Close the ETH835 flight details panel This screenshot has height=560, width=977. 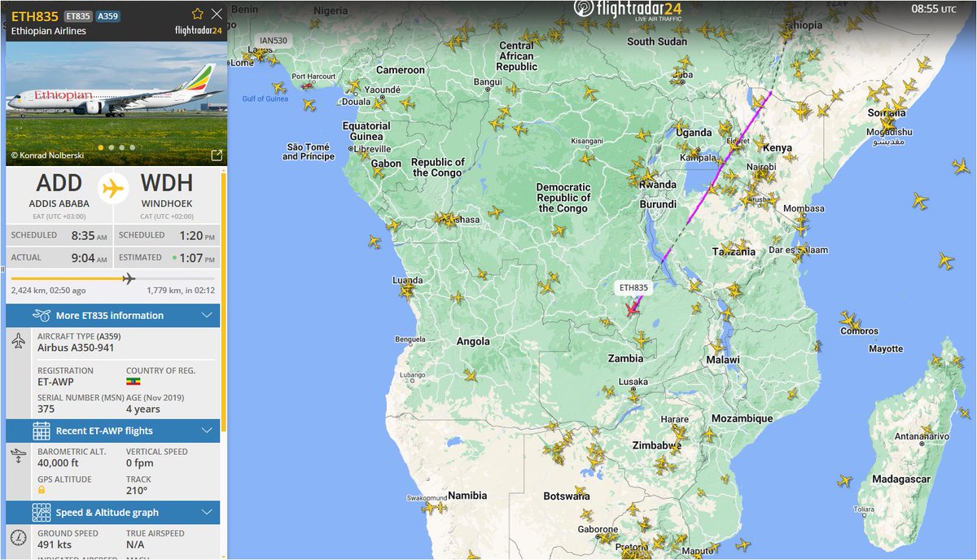pos(216,14)
